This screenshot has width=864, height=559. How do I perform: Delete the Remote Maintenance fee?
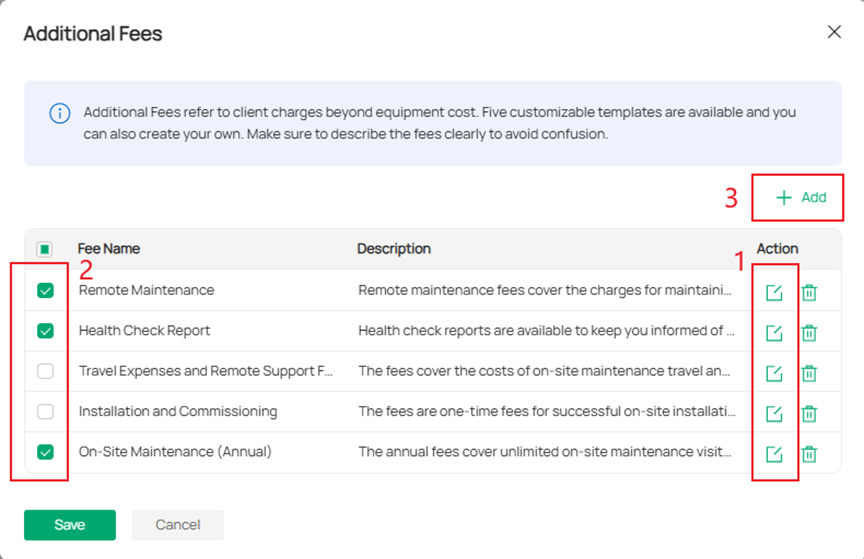pyautogui.click(x=809, y=292)
